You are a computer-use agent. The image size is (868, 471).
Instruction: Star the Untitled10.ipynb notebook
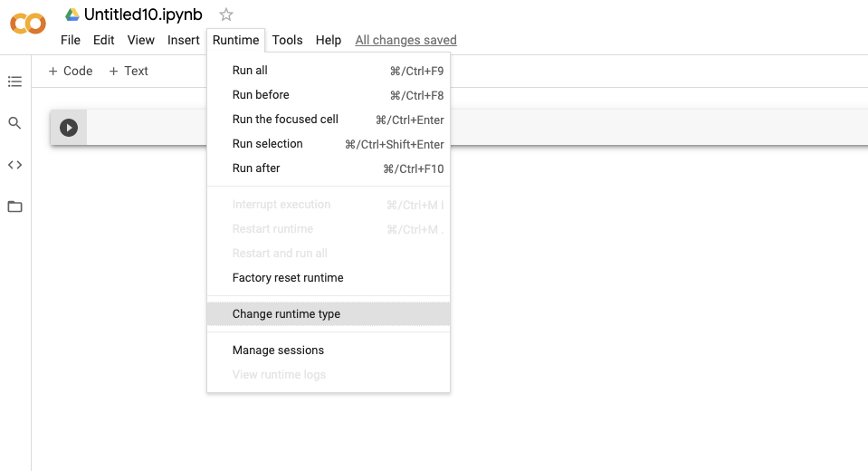click(226, 14)
